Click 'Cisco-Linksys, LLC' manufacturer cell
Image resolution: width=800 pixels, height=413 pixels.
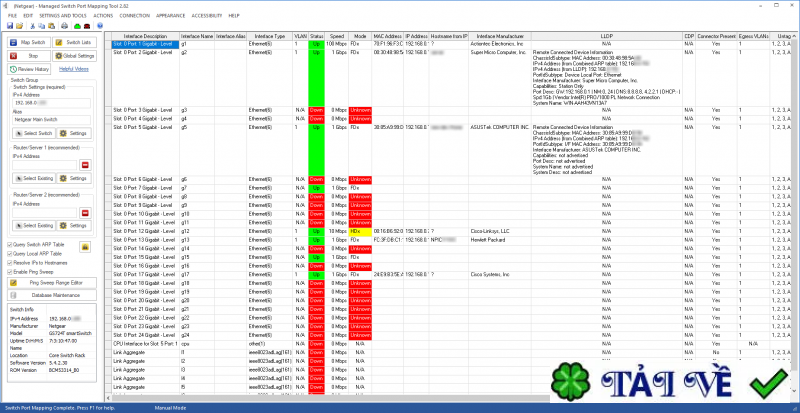[x=500, y=231]
